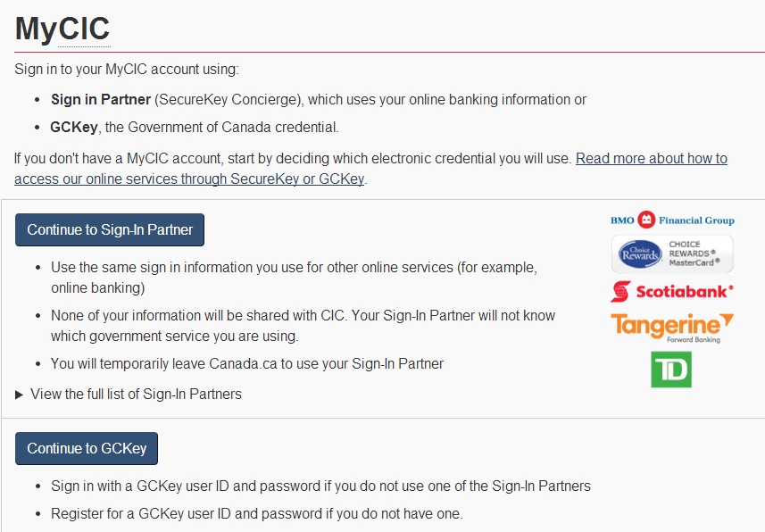Screen dimensions: 765x532
Task: Follow 'access our online services through SecureKey' link text
Action: [x=157, y=179]
